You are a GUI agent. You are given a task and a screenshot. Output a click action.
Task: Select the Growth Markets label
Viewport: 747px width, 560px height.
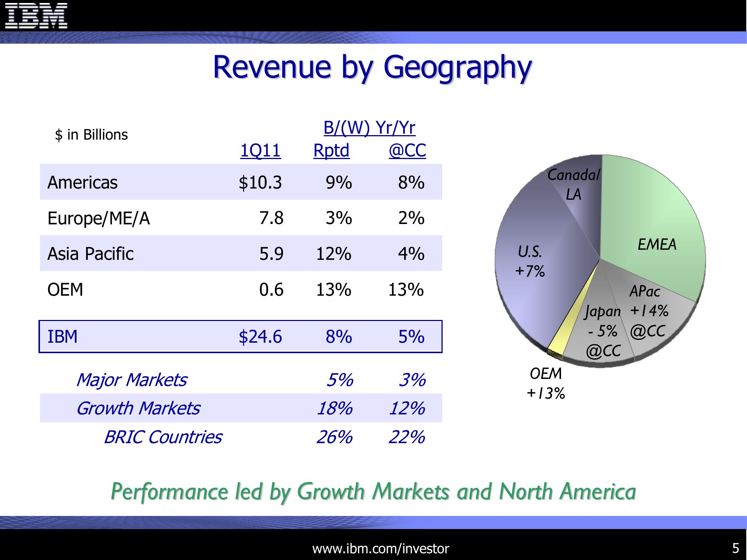pyautogui.click(x=138, y=408)
